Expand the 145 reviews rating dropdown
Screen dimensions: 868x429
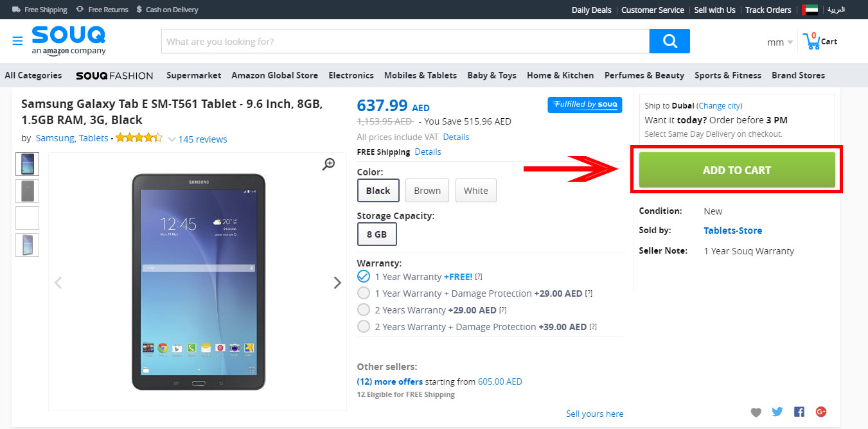click(x=172, y=139)
